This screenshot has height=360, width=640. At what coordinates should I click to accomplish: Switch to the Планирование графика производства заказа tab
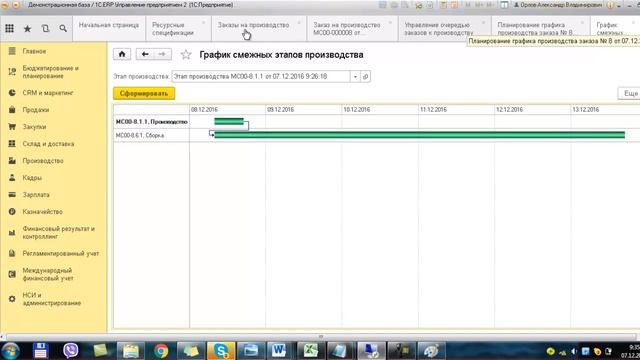tap(540, 28)
